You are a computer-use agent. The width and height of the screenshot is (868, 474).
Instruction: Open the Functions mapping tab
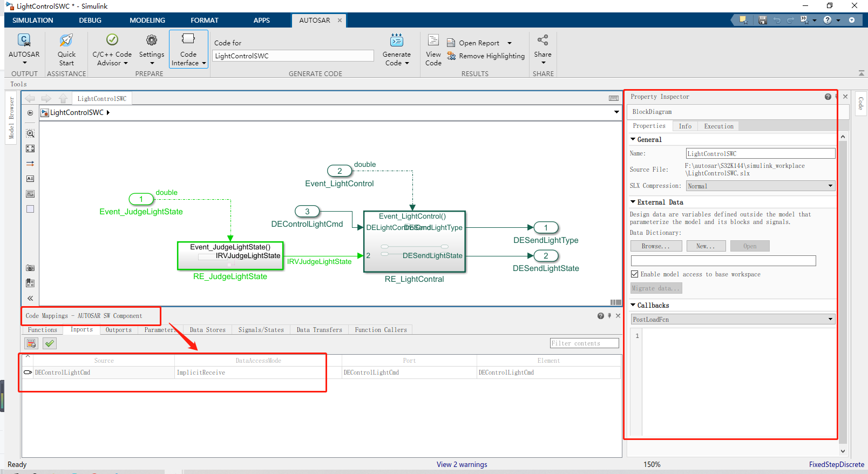pyautogui.click(x=43, y=330)
